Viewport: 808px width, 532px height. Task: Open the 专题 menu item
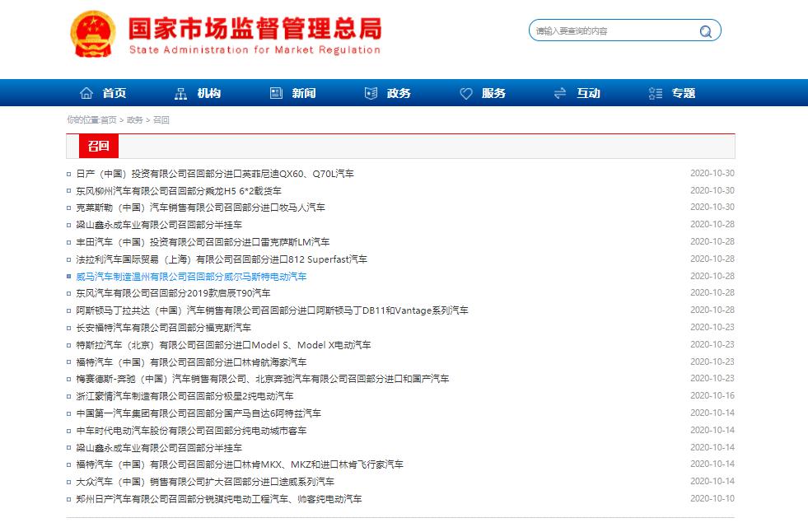(x=684, y=93)
